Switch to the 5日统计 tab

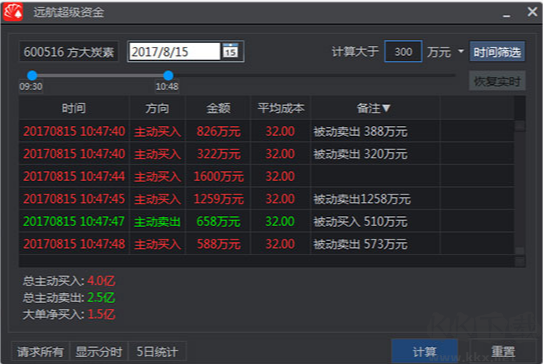158,352
